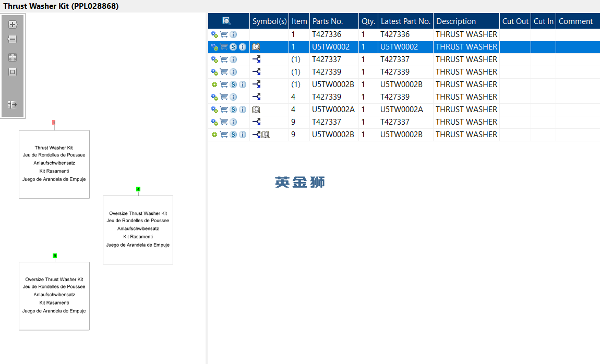Open the info icon for U5TW0002
The width and height of the screenshot is (600, 364).
coord(243,47)
